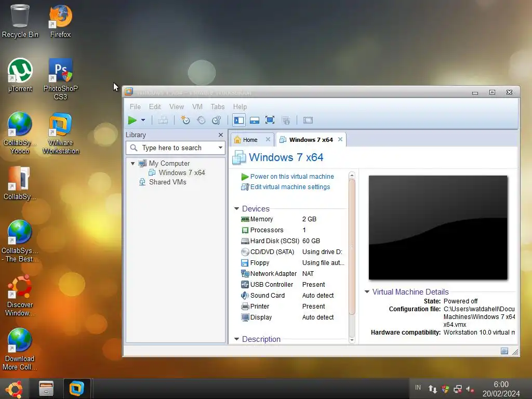Select the Download More Coll... desktop shortcut
This screenshot has width=532, height=399.
[20, 350]
